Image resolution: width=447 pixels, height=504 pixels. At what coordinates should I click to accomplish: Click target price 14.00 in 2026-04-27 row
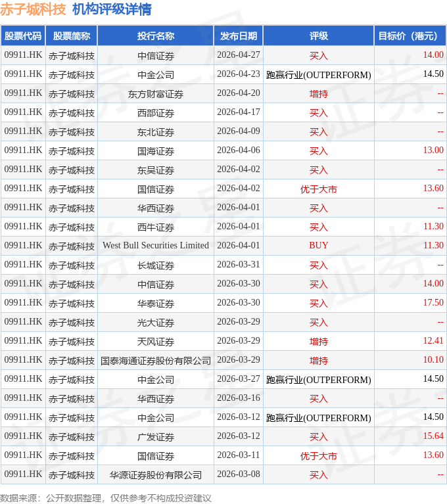[433, 55]
